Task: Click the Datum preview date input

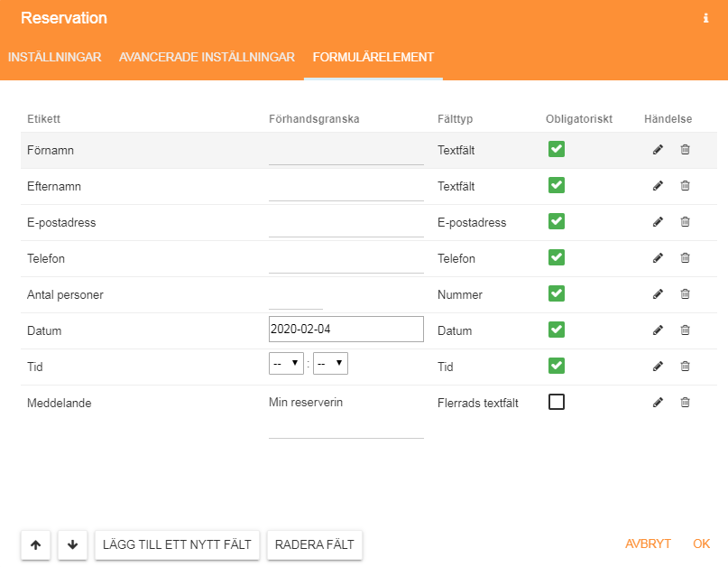Action: [346, 329]
